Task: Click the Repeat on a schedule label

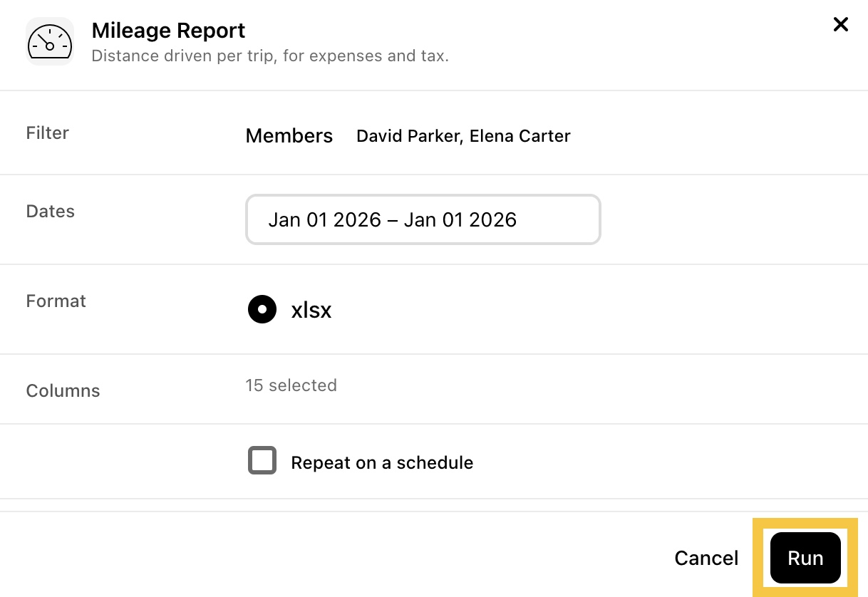Action: (x=382, y=462)
